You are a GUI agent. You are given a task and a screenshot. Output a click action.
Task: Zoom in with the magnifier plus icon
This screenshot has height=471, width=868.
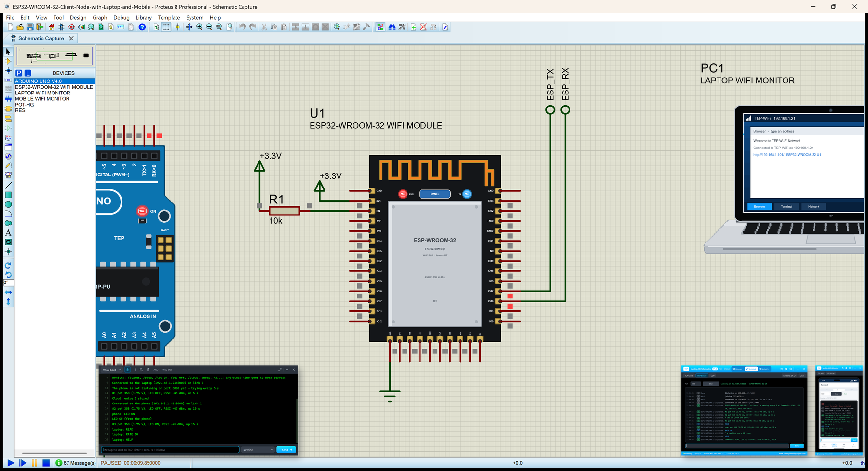click(199, 27)
